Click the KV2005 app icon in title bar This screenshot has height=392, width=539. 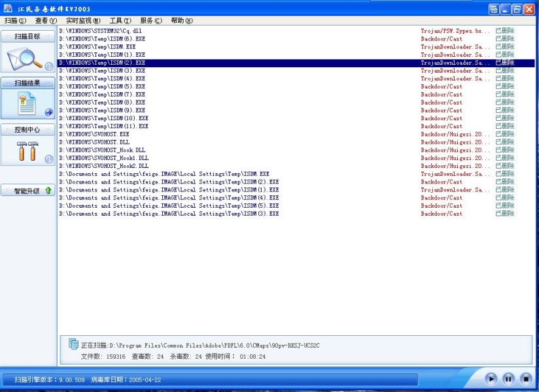point(8,8)
